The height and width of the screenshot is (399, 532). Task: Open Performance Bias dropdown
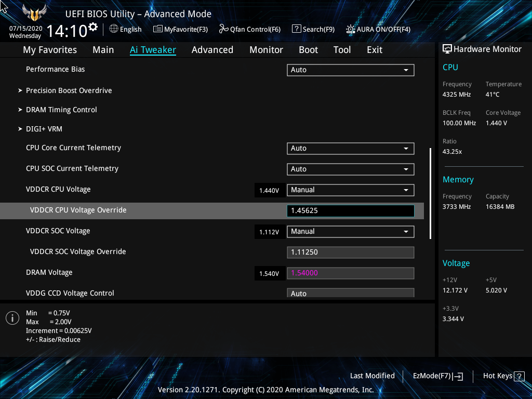(351, 70)
